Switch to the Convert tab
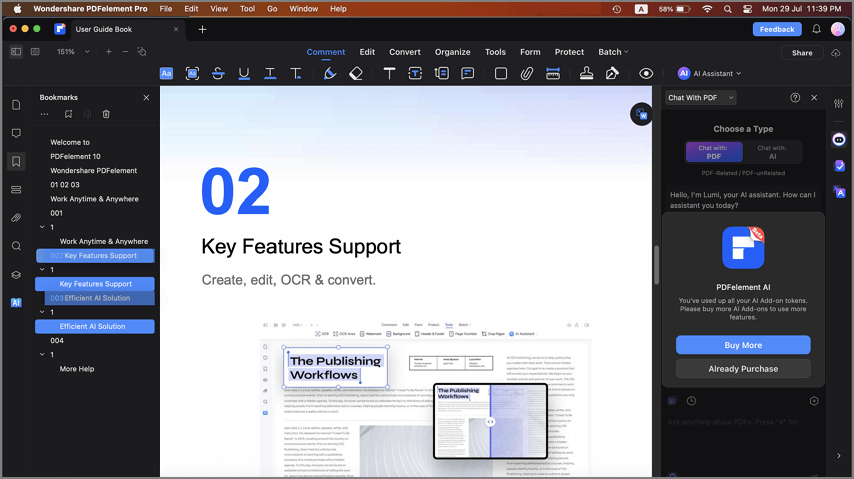This screenshot has height=479, width=854. (x=405, y=52)
